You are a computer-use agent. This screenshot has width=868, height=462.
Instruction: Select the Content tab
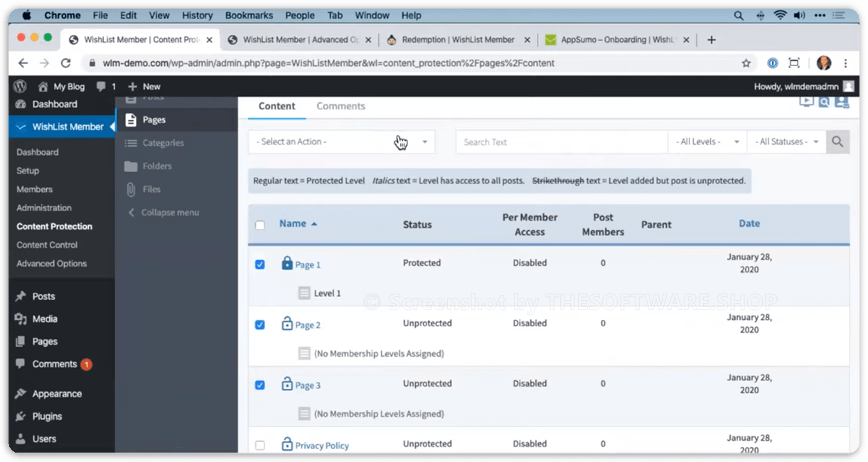277,106
